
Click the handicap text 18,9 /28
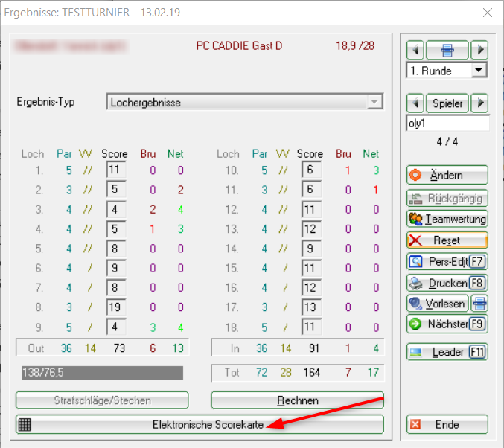(355, 46)
